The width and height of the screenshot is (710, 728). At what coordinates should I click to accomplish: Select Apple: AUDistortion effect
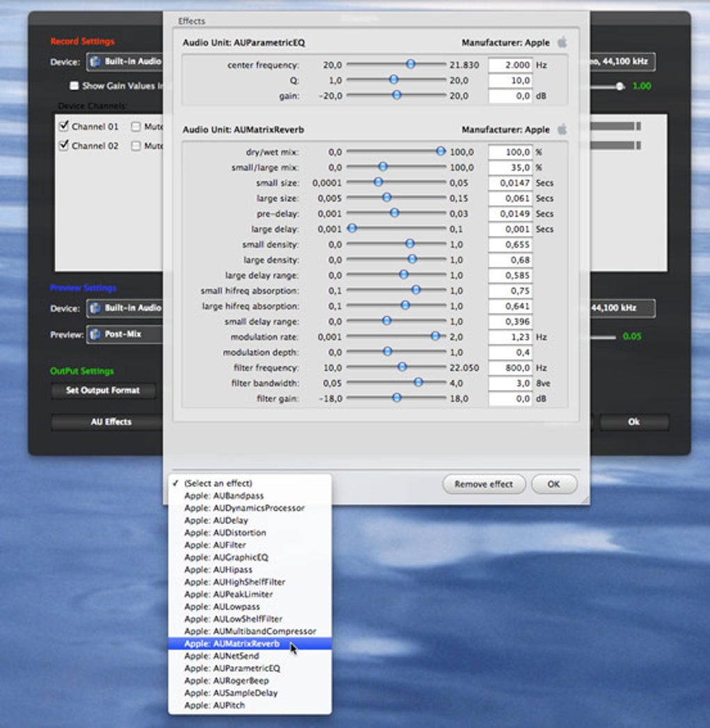(x=250, y=532)
